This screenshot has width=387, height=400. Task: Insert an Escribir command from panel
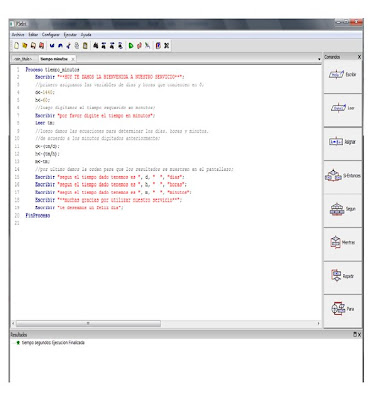tap(343, 75)
